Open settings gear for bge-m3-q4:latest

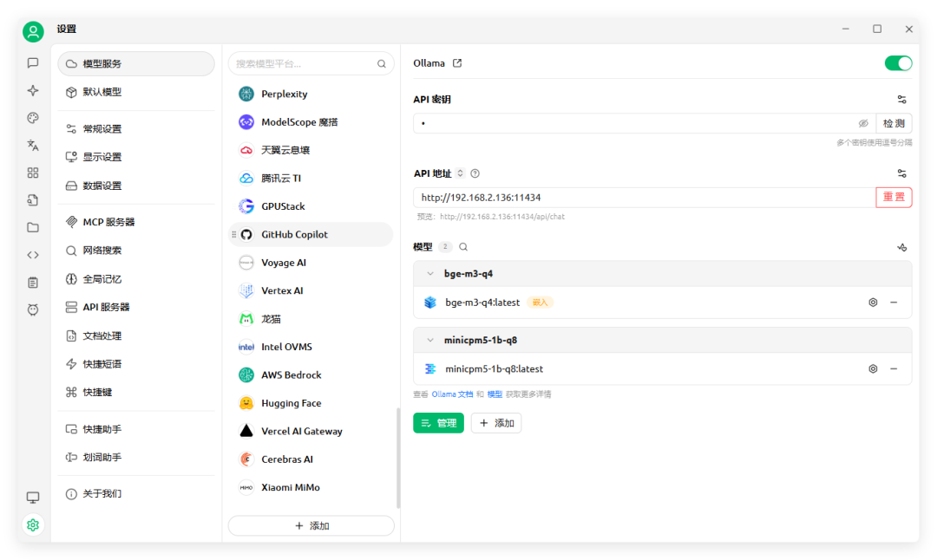[x=873, y=303]
